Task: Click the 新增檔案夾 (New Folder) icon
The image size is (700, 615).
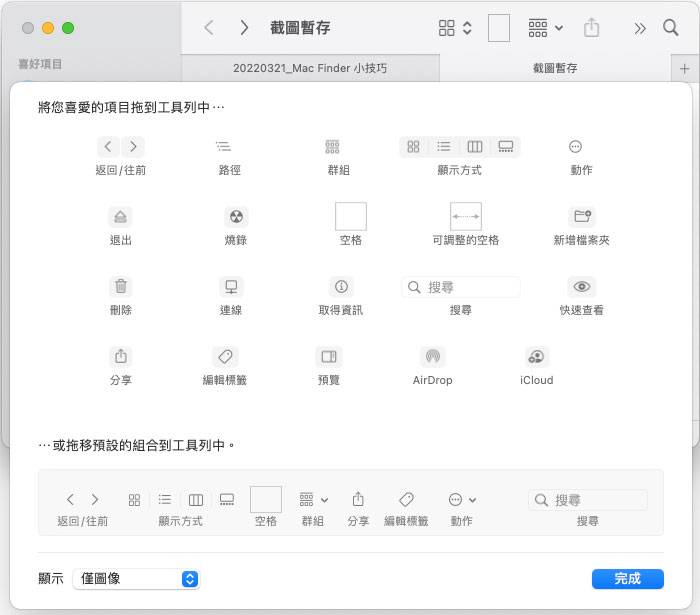Action: pos(581,216)
